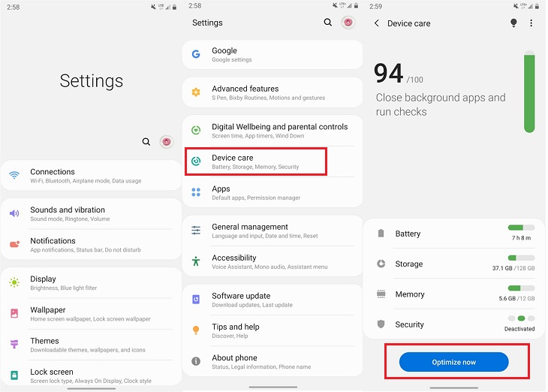Viewport: 548px width, 392px height.
Task: Tap the Device care swirl icon
Action: pos(196,161)
